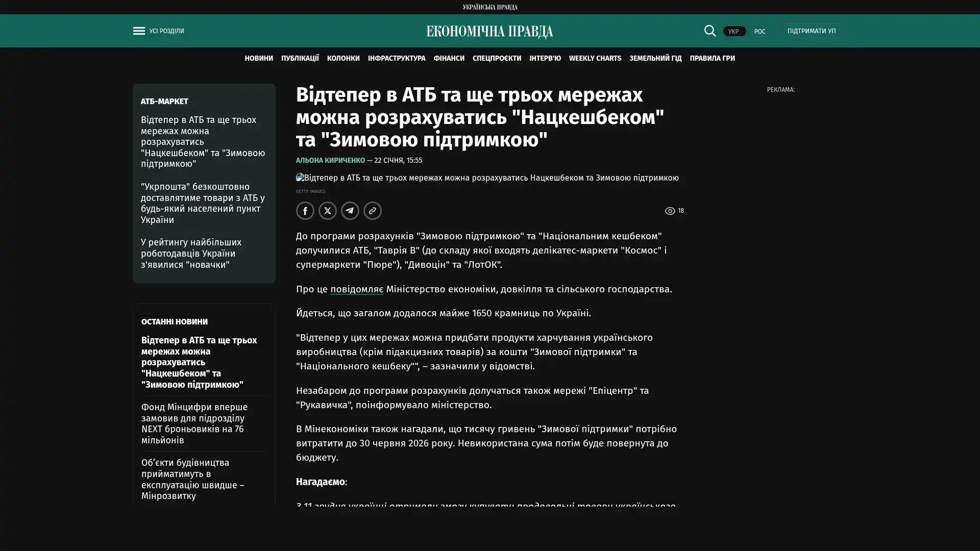The image size is (980, 551).
Task: Open the АТБ-МАРКЕТ tag heading
Action: click(x=164, y=102)
